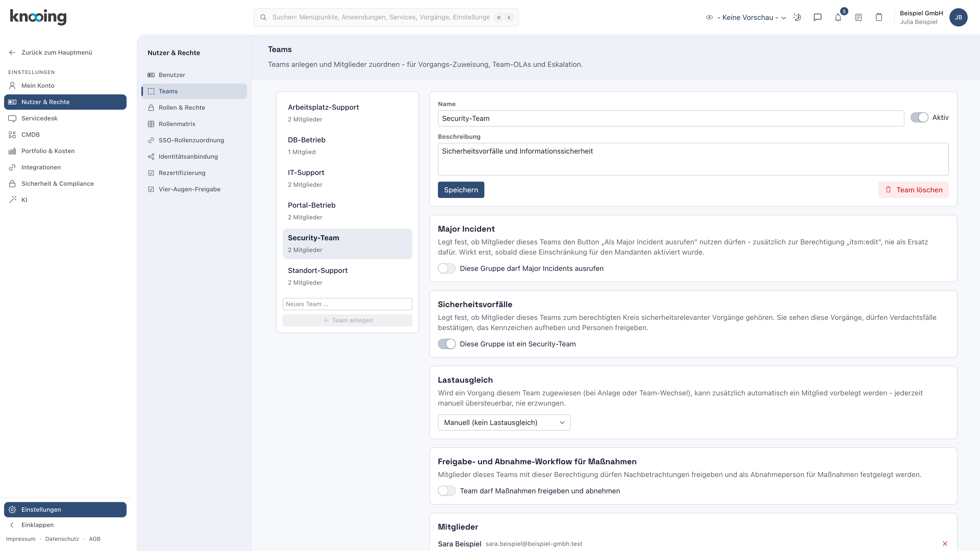
Task: Open Rezertifizierung submenu
Action: (194, 173)
